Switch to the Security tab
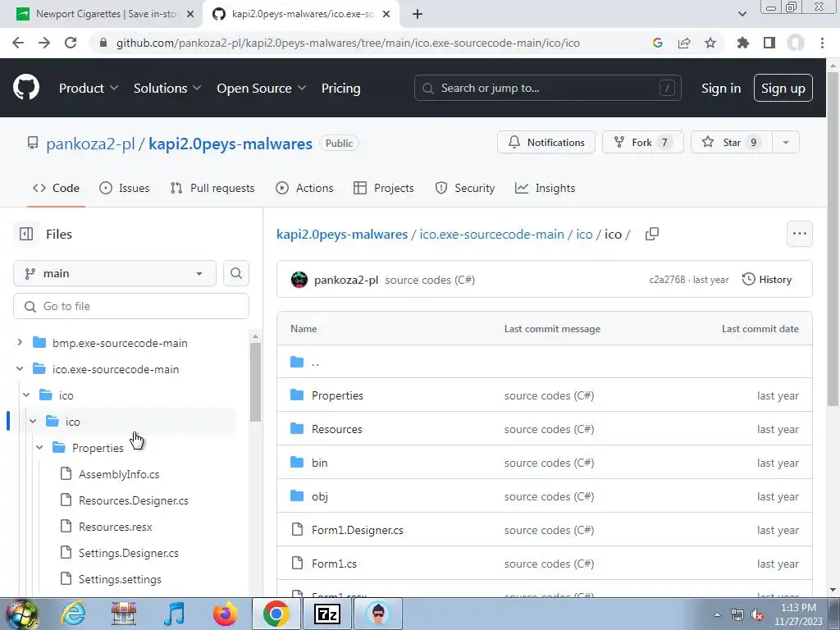This screenshot has height=630, width=840. 465,188
